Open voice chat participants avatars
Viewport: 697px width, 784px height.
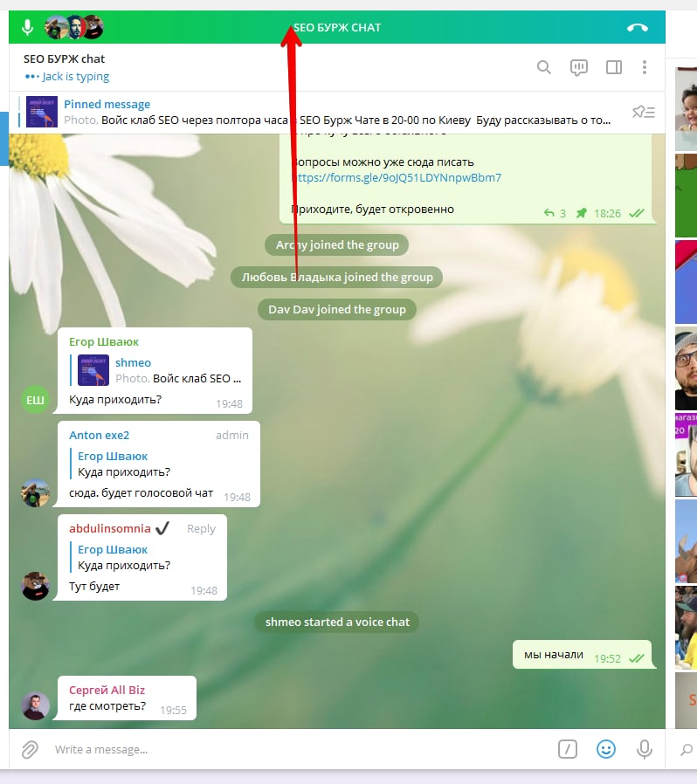click(x=74, y=27)
